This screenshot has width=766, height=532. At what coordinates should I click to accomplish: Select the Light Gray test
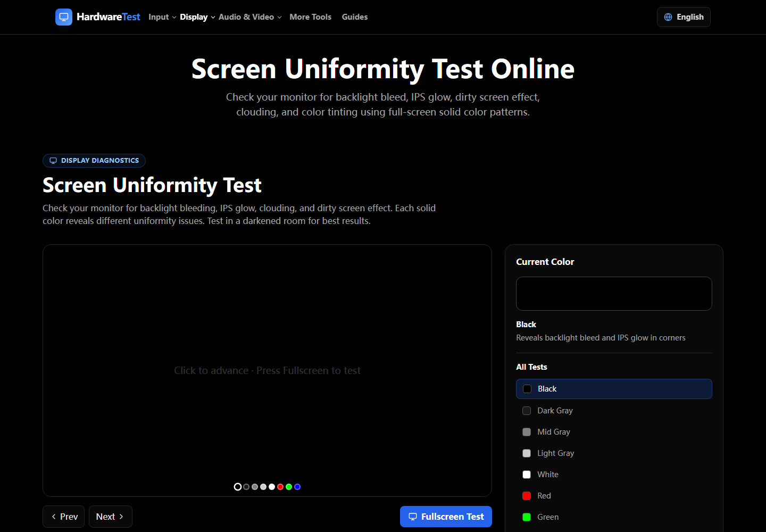pos(614,453)
